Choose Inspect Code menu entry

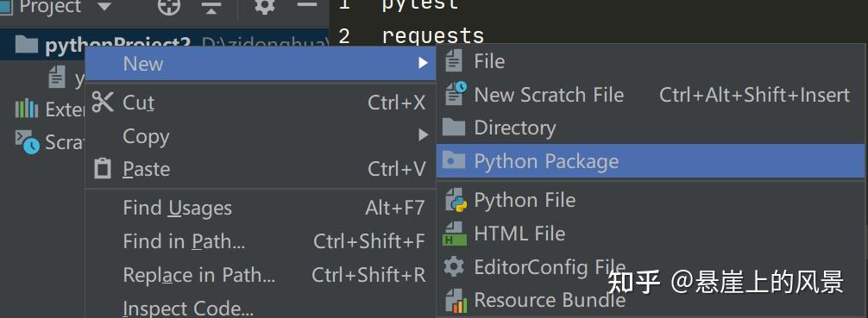[261, 306]
